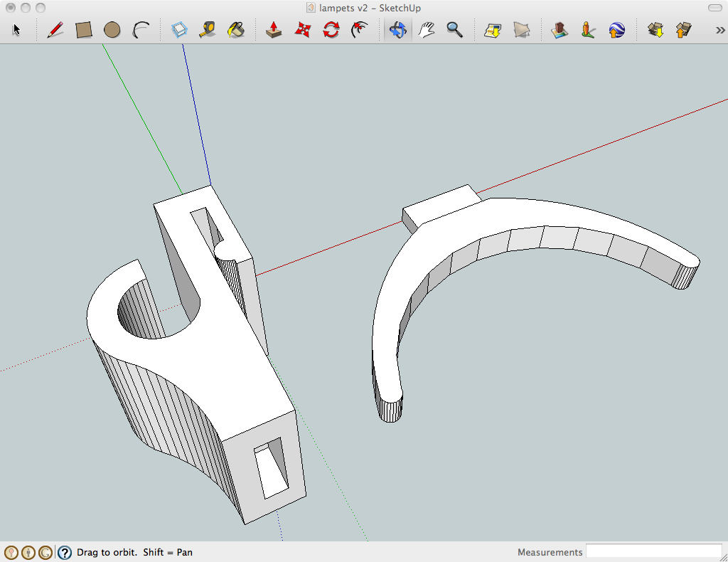Select the Tape Measure tool
This screenshot has height=562, width=728.
coord(208,30)
